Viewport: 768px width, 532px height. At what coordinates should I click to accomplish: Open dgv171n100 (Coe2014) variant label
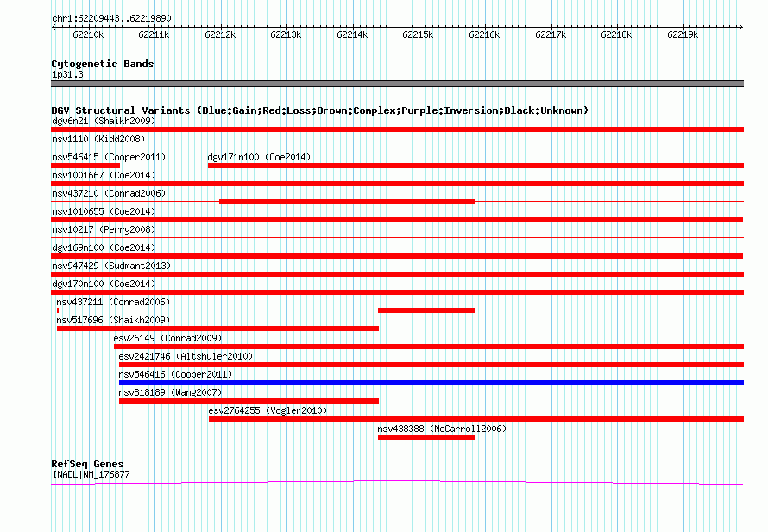pos(259,157)
